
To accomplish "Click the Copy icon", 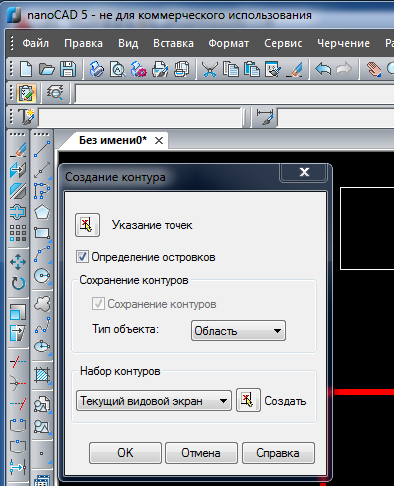I will click(231, 69).
